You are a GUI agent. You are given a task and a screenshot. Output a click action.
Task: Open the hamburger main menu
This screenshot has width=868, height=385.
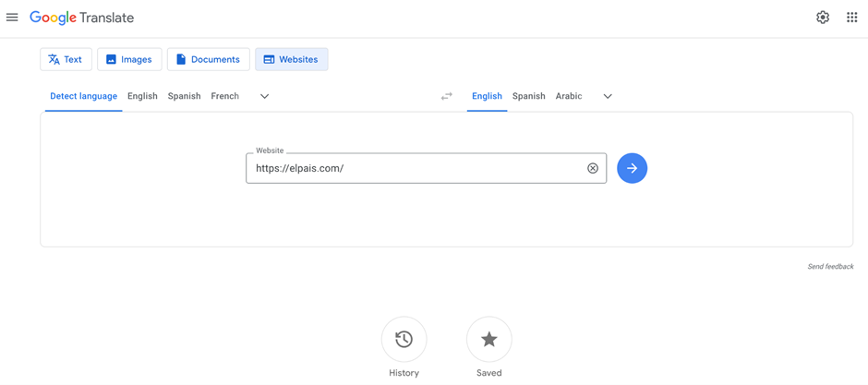(12, 18)
